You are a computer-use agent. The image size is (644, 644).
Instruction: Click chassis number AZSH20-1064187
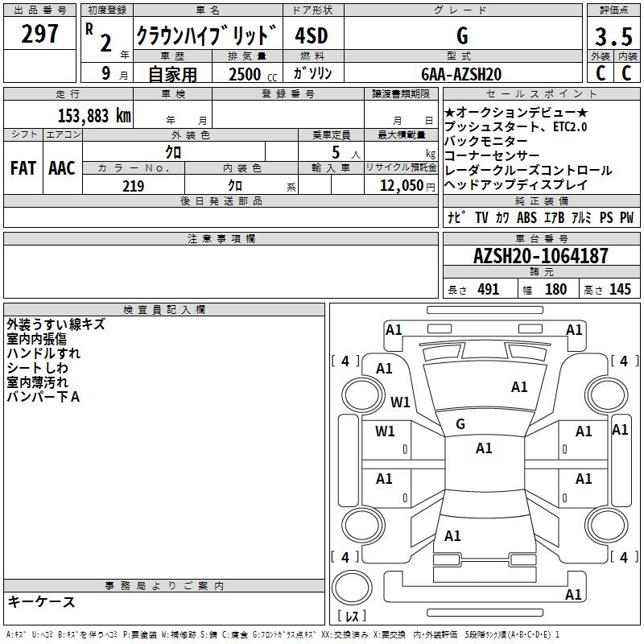point(540,257)
